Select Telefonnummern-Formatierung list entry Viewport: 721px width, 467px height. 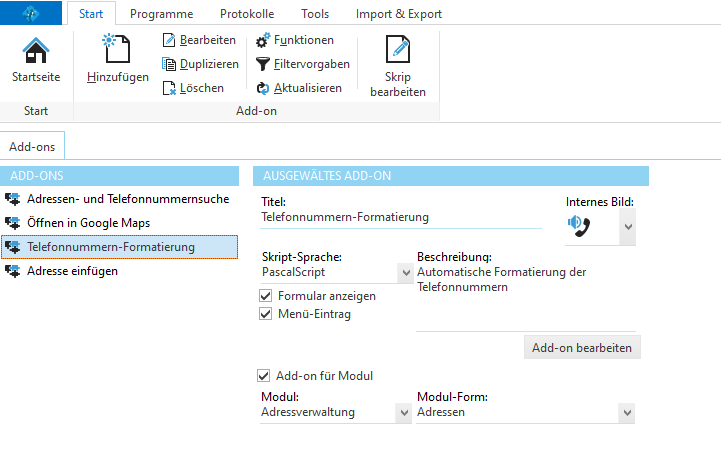pyautogui.click(x=120, y=247)
